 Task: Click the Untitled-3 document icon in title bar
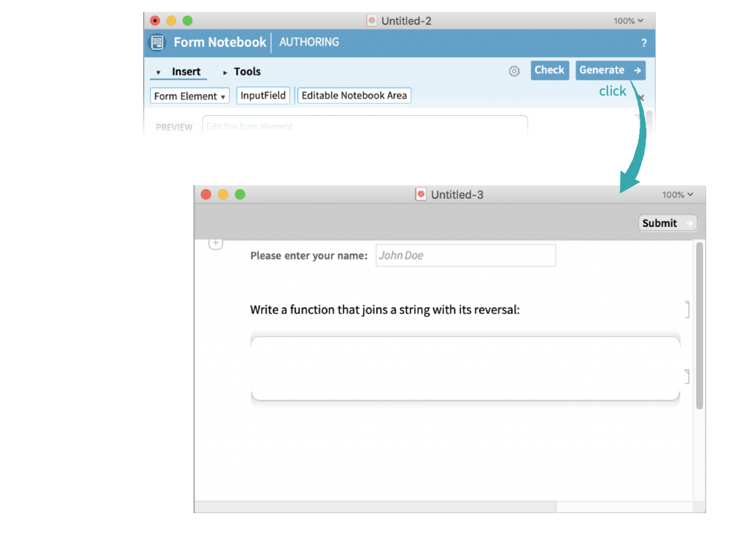(421, 195)
